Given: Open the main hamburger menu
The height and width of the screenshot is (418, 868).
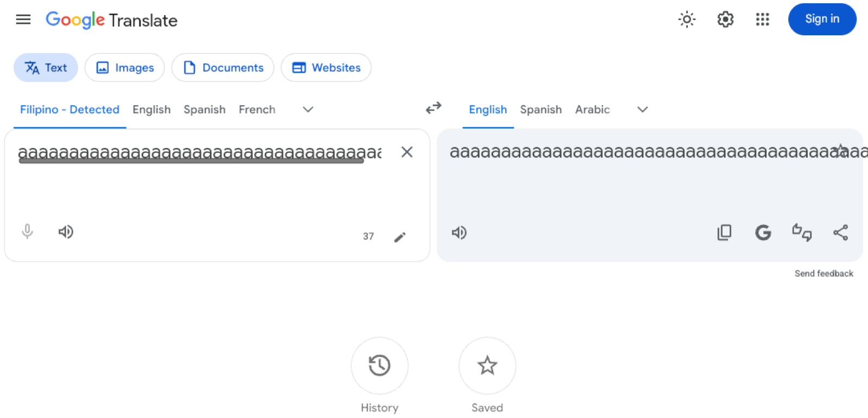Looking at the screenshot, I should pyautogui.click(x=23, y=20).
